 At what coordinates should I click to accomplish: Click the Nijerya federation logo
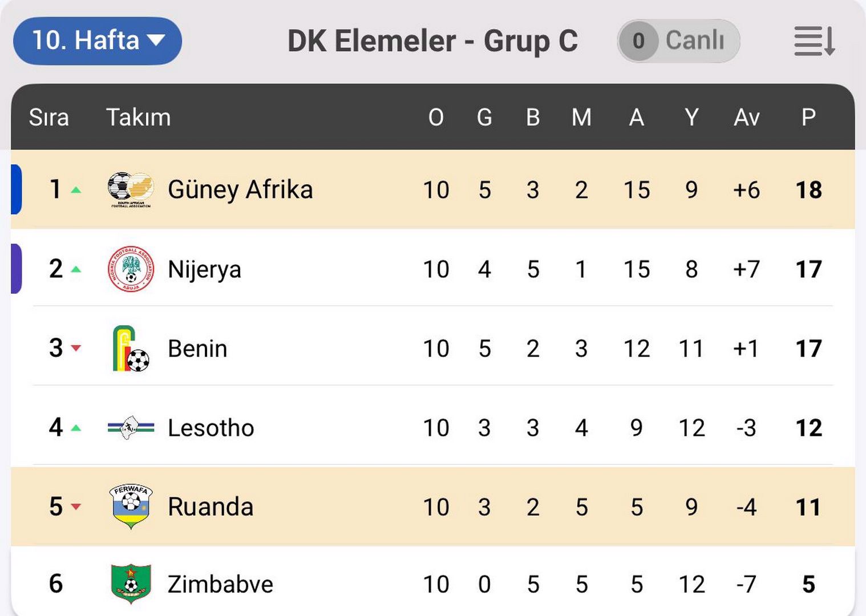coord(131,269)
